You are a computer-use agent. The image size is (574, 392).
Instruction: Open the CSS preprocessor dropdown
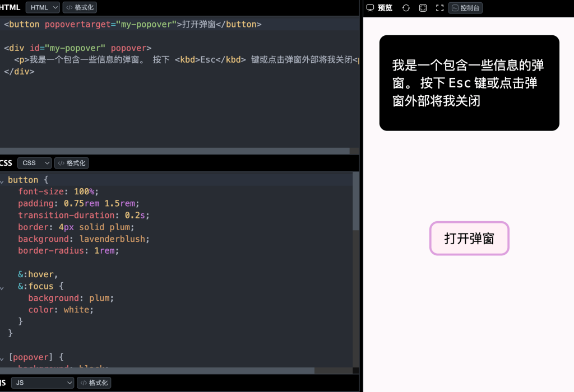pyautogui.click(x=34, y=162)
